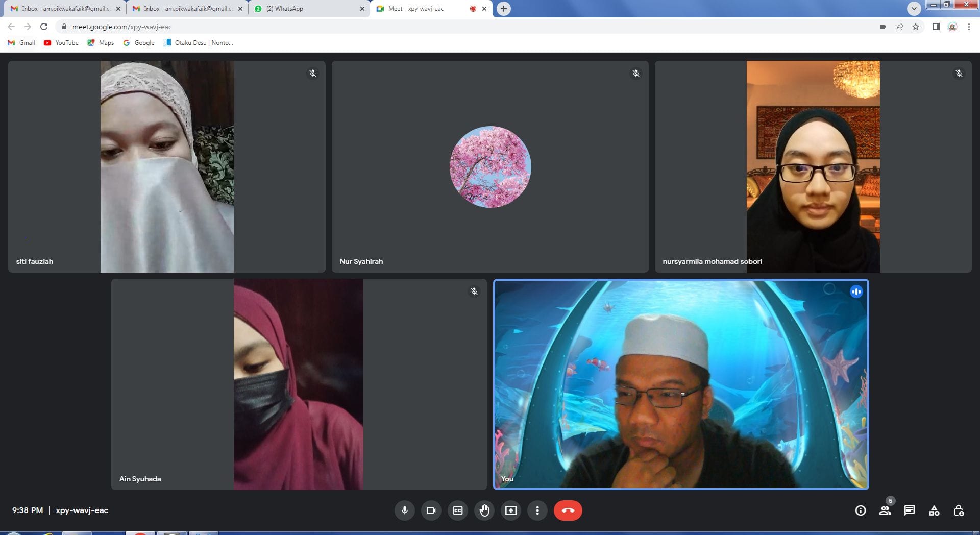Open the three-dot more options menu
The height and width of the screenshot is (535, 980).
537,510
